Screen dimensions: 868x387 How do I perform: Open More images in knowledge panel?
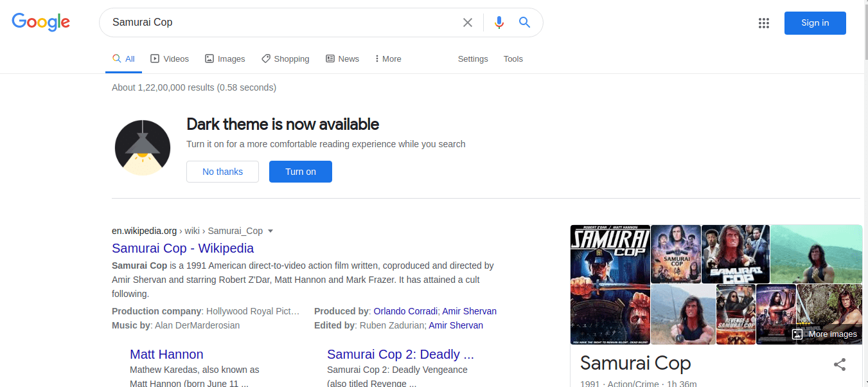click(825, 334)
